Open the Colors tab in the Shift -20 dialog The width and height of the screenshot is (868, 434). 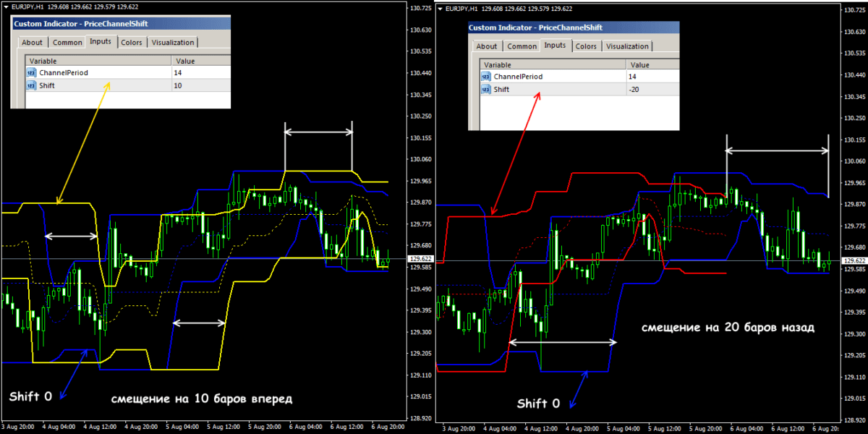(586, 46)
